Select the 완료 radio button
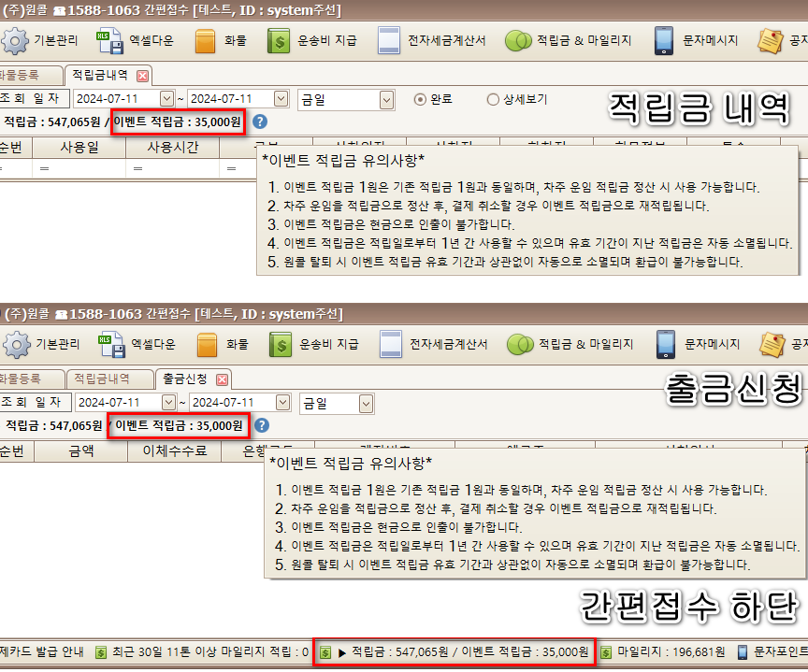This screenshot has height=672, width=808. click(420, 99)
